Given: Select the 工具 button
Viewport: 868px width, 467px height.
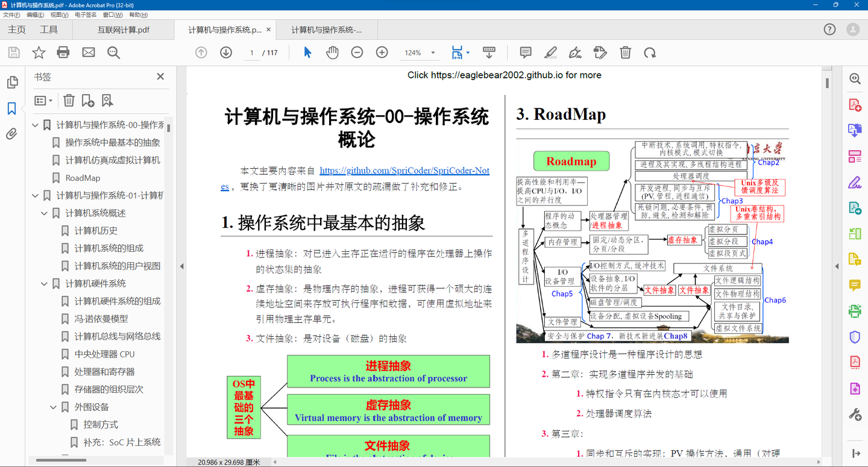Looking at the screenshot, I should tap(49, 29).
